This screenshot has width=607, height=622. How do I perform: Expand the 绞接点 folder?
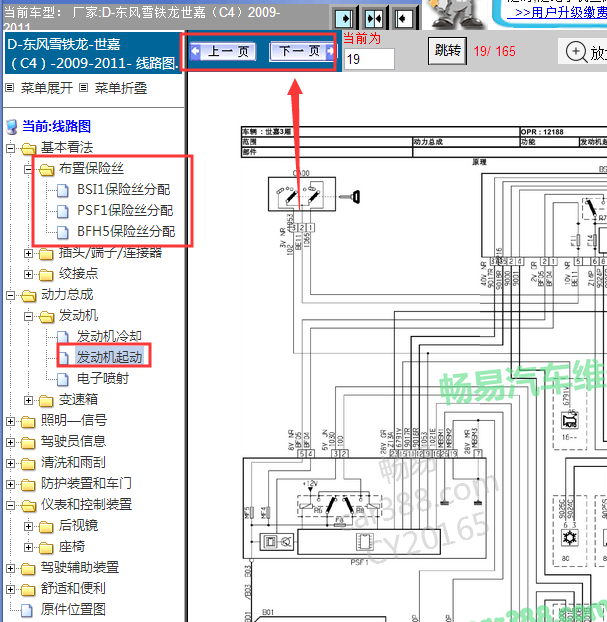28,274
